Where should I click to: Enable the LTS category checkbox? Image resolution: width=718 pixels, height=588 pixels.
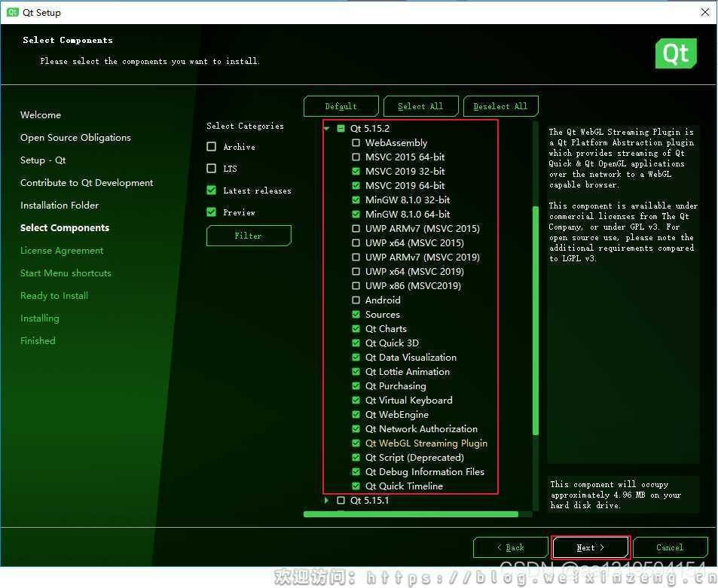pos(212,169)
